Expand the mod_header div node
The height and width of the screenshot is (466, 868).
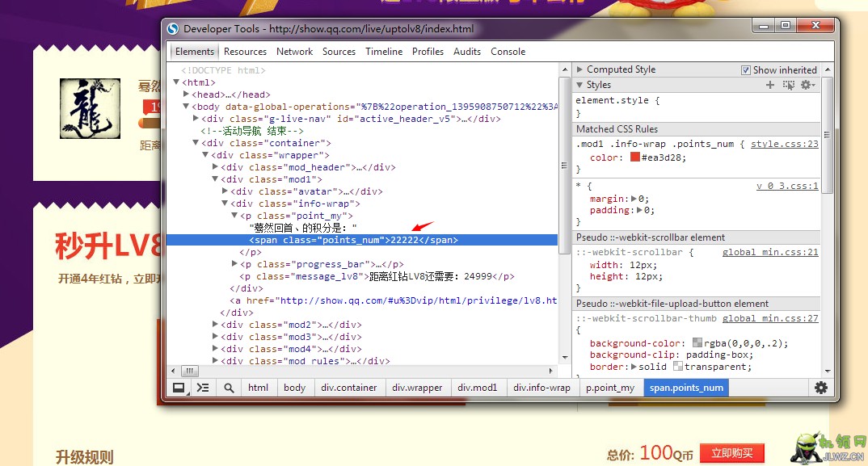(x=215, y=166)
